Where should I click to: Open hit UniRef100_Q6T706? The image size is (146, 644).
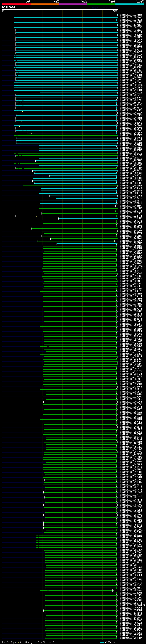131,17
